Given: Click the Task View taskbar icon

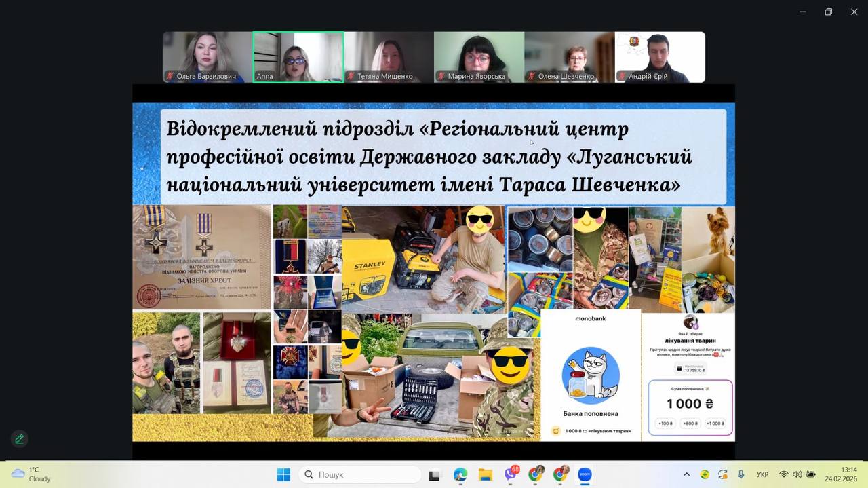Looking at the screenshot, I should (435, 474).
